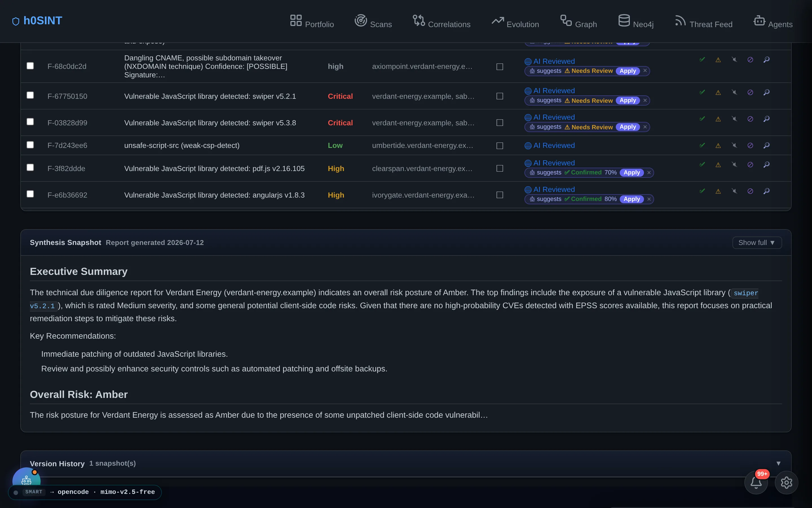This screenshot has height=508, width=812.
Task: Click the mute speaker icon for F-03828d99
Action: [734, 119]
